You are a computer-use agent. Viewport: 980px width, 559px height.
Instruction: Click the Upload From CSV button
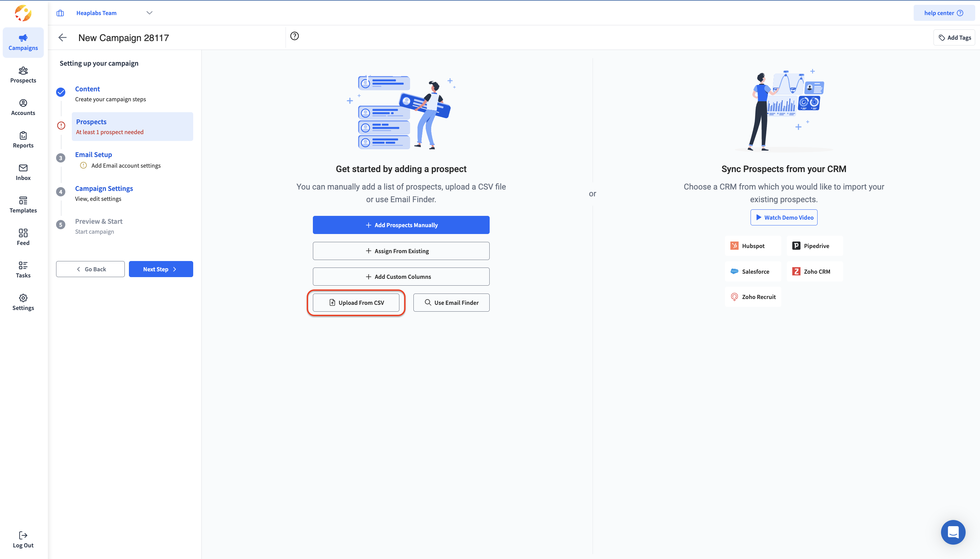pyautogui.click(x=356, y=302)
